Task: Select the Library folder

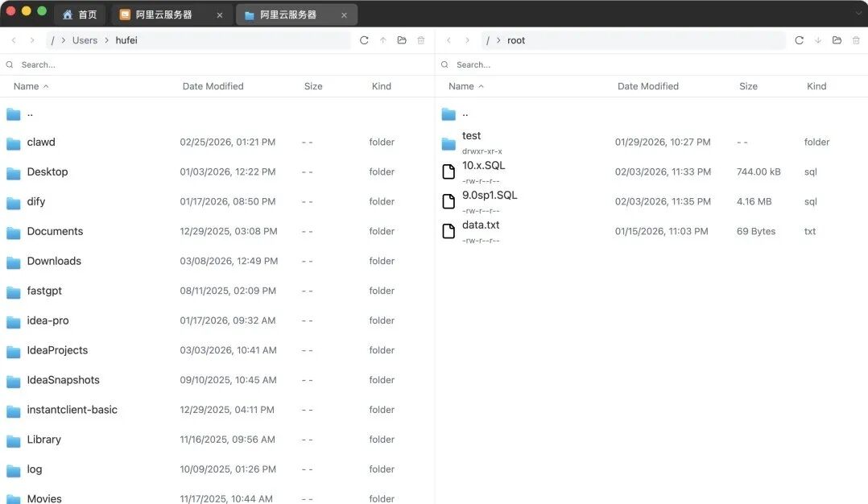Action: pos(217,440)
